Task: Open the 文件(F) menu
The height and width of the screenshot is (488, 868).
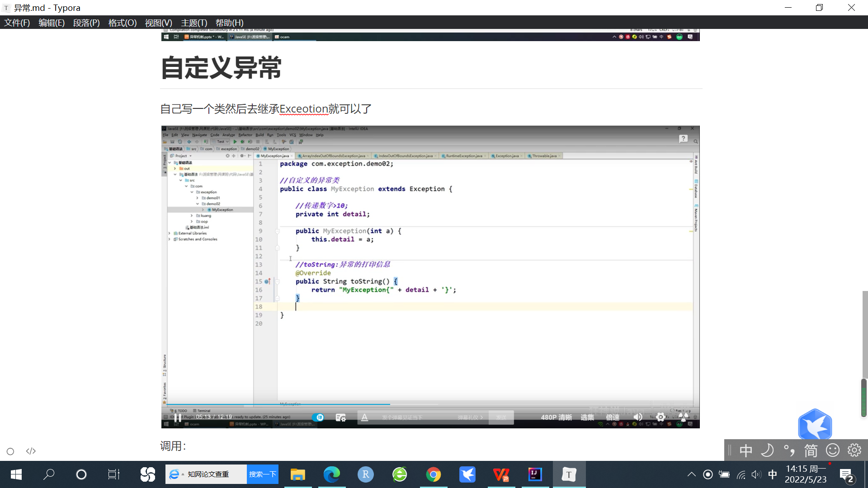Action: (17, 23)
